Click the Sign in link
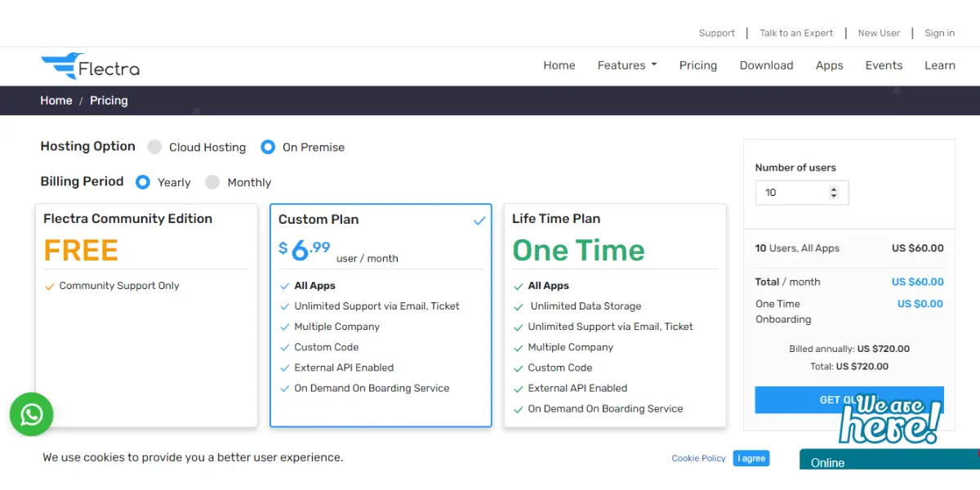 (x=939, y=33)
